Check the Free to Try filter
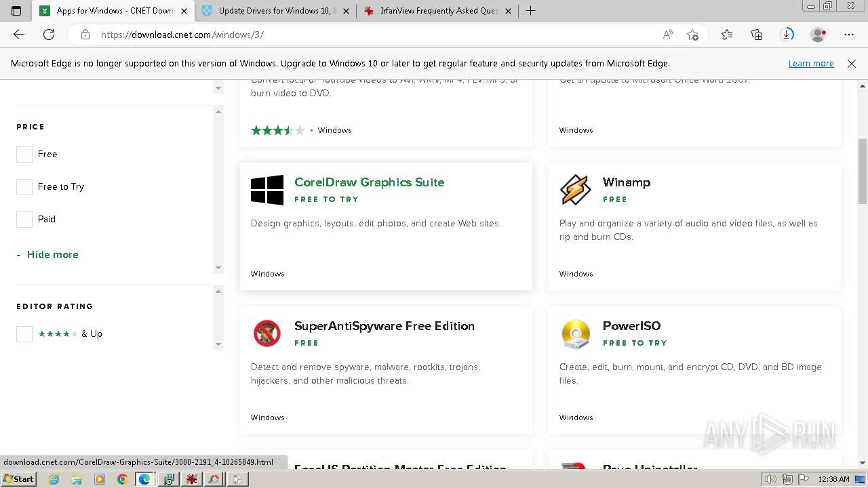Image resolution: width=868 pixels, height=488 pixels. pyautogui.click(x=24, y=187)
